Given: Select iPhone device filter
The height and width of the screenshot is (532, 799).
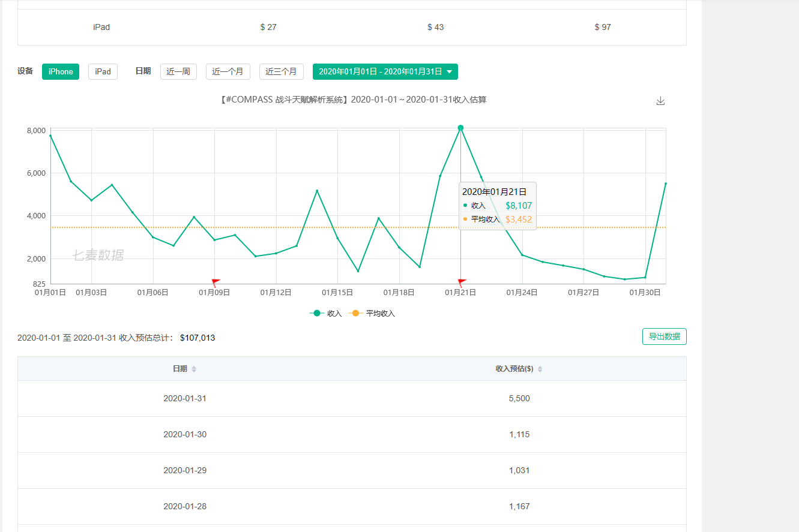Looking at the screenshot, I should (61, 72).
